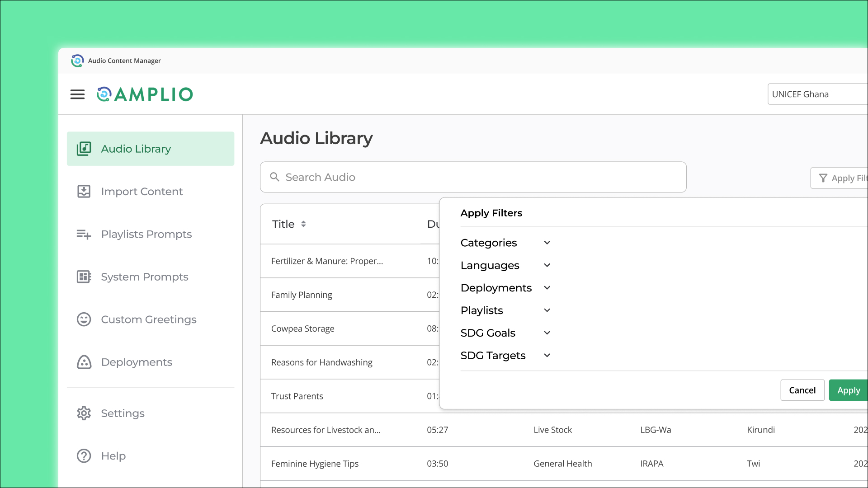Viewport: 868px width, 488px height.
Task: Click the Custom Greetings smiley icon
Action: (x=84, y=319)
